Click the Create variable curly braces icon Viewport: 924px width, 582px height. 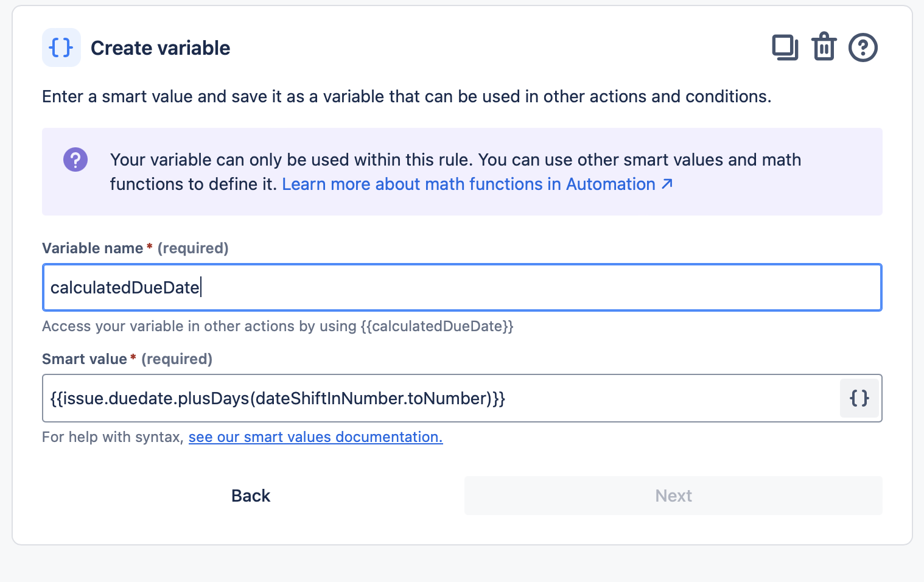[61, 47]
